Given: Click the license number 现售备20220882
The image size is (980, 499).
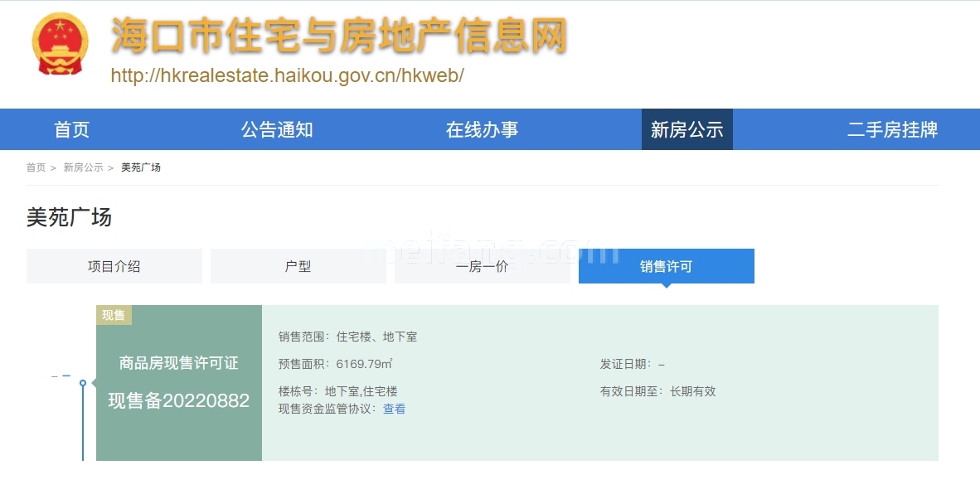Looking at the screenshot, I should point(178,401).
